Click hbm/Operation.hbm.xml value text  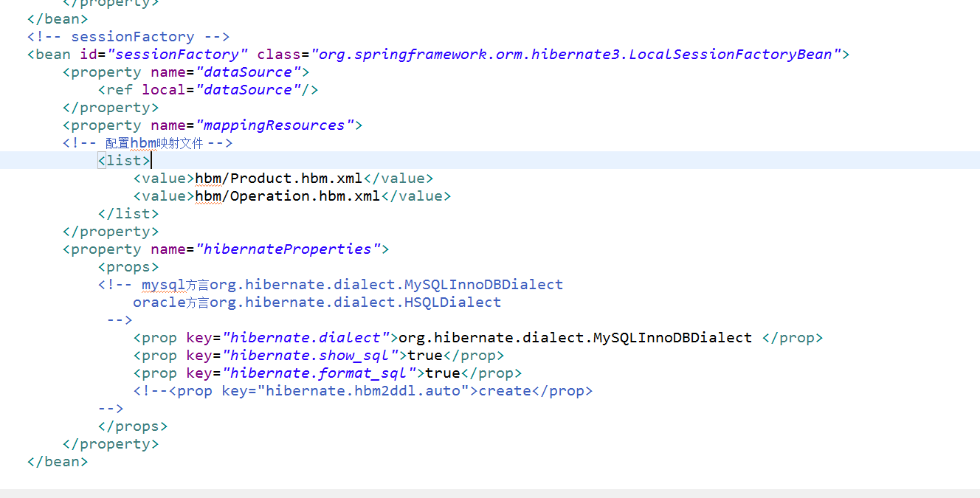287,196
